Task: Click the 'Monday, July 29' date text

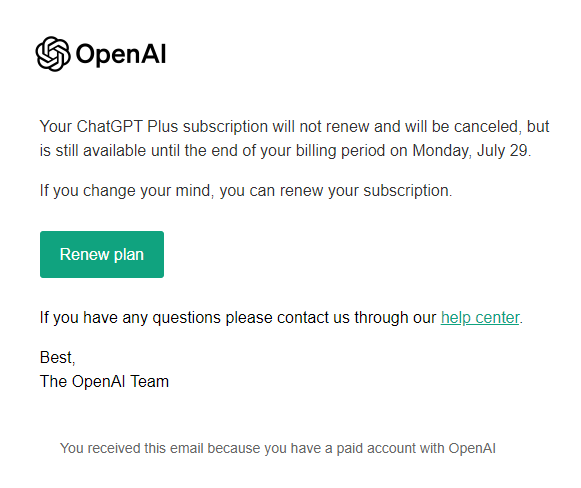Action: (470, 150)
